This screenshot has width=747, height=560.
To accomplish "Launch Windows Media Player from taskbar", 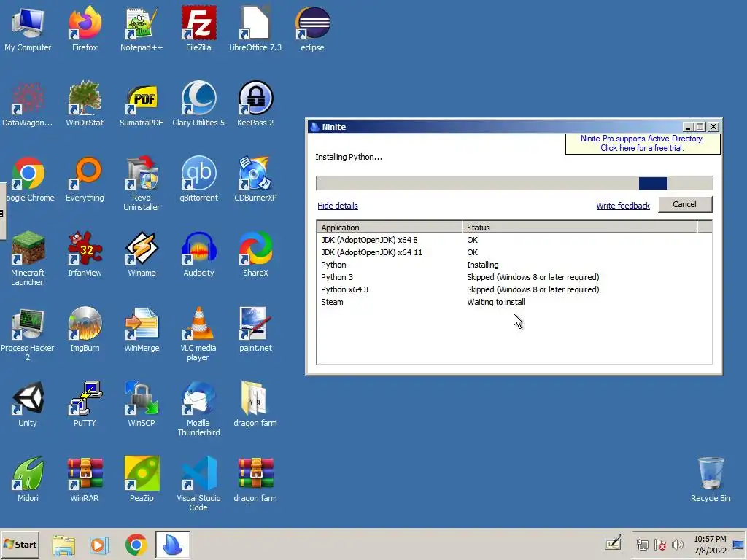I will click(x=99, y=545).
